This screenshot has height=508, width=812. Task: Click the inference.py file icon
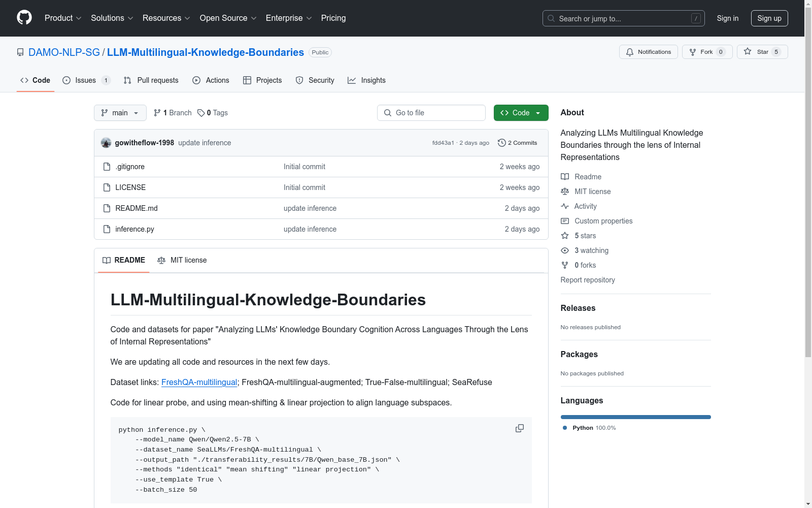coord(107,229)
